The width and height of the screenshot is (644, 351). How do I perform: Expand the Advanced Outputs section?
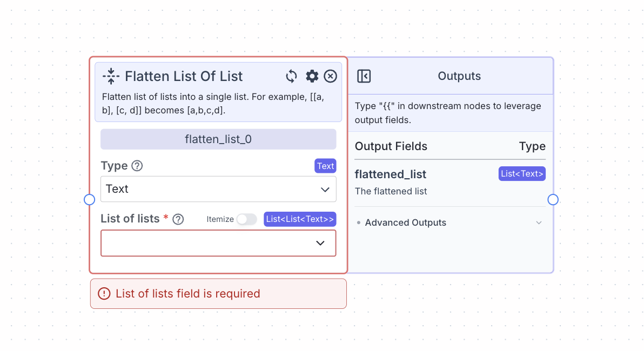pos(406,222)
